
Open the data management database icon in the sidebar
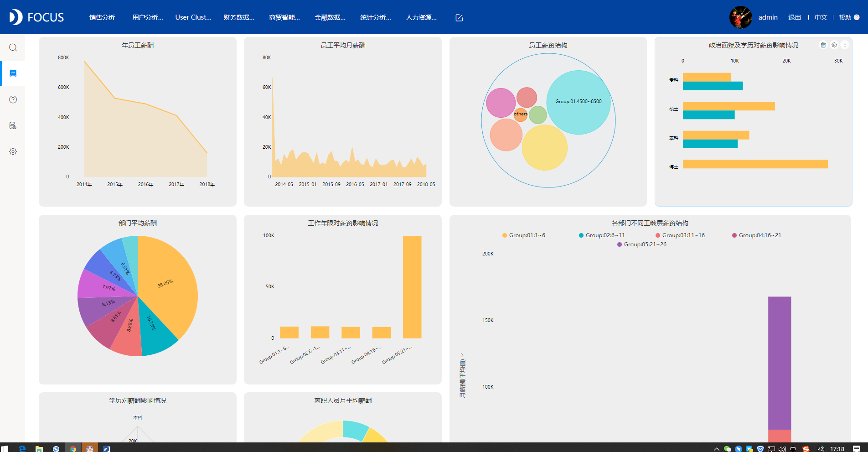coord(13,125)
